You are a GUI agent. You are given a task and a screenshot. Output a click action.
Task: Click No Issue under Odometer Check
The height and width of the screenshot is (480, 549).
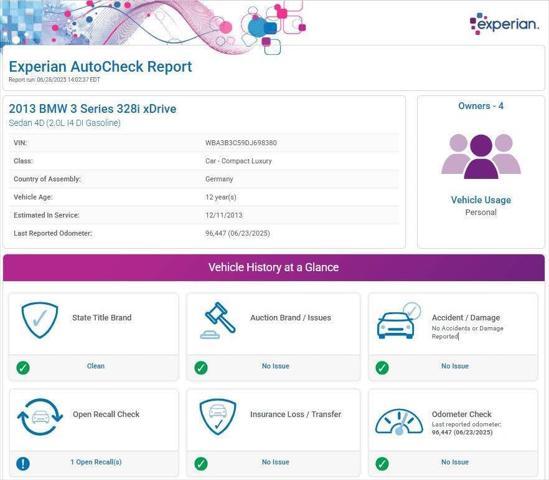tap(455, 462)
